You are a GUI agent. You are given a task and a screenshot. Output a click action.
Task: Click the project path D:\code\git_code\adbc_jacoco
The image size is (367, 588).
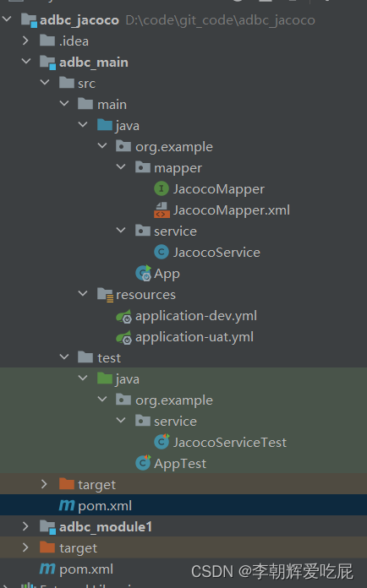pyautogui.click(x=220, y=20)
